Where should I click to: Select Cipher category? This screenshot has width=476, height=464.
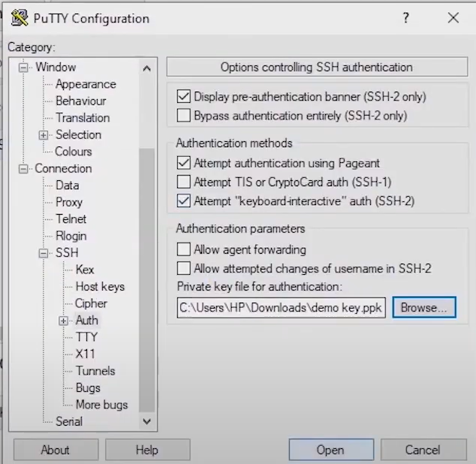tap(91, 303)
